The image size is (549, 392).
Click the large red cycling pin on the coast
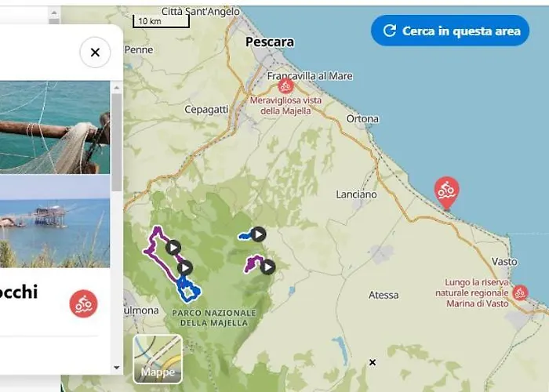pos(446,191)
